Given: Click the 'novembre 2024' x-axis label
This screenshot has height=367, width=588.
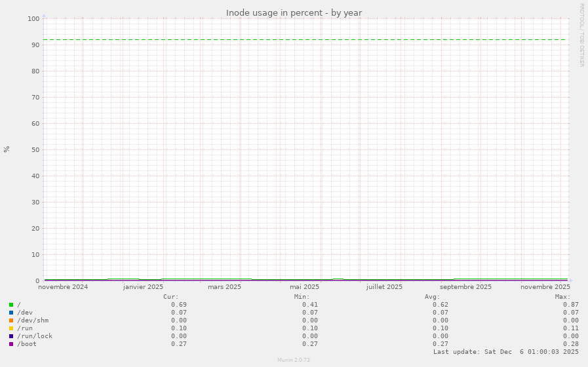Looking at the screenshot, I should click(x=63, y=287).
